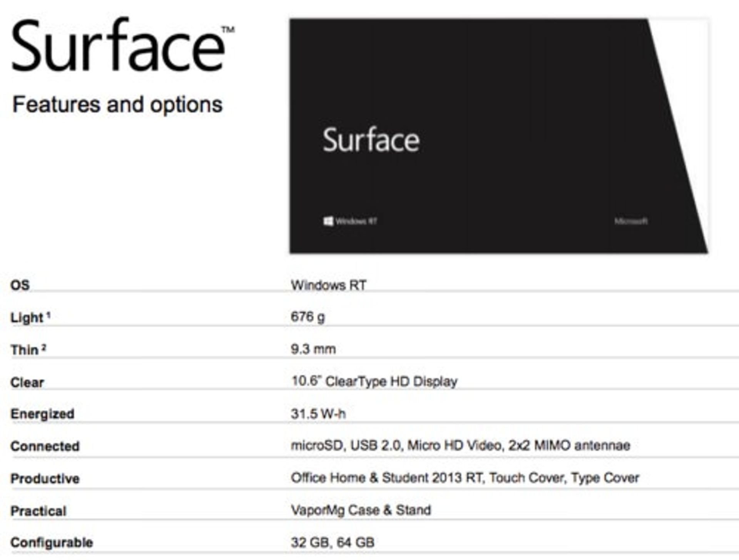Select the 'Clear' row label

pos(27,382)
